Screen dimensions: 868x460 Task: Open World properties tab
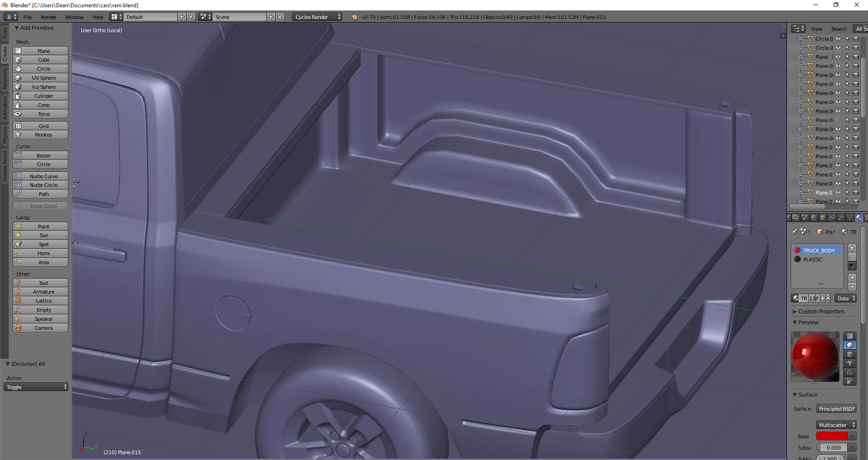(814, 218)
